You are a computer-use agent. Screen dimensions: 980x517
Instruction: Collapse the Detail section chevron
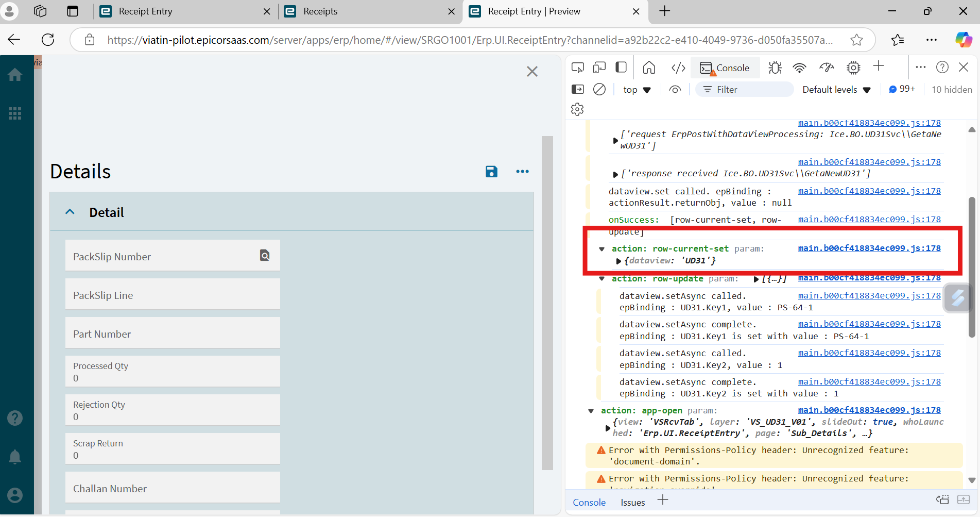[x=70, y=212]
